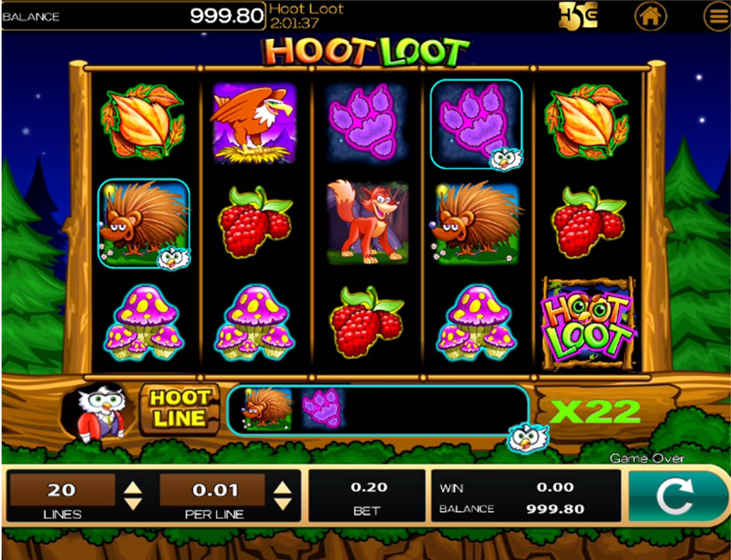Click the highlighted porcupine on first reel

tap(144, 223)
